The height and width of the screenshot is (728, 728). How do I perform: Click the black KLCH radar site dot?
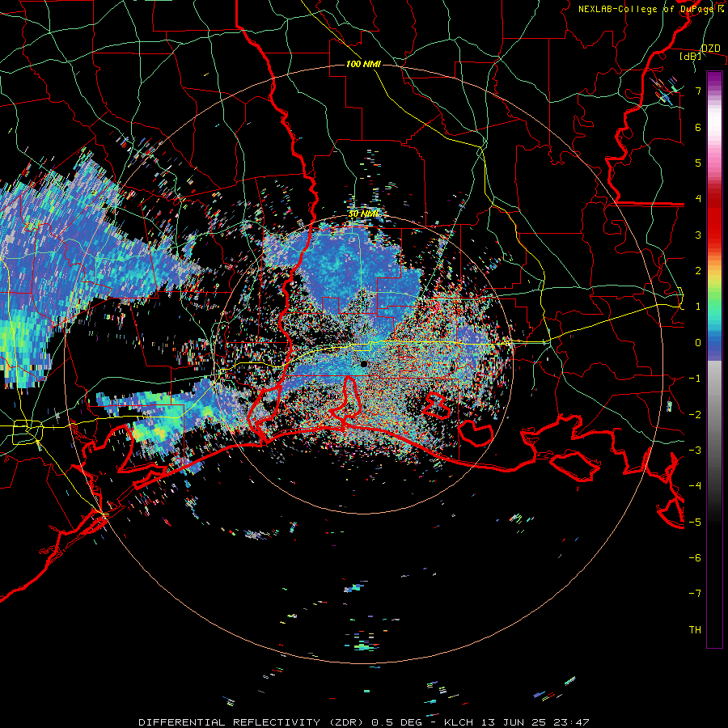tap(364, 364)
